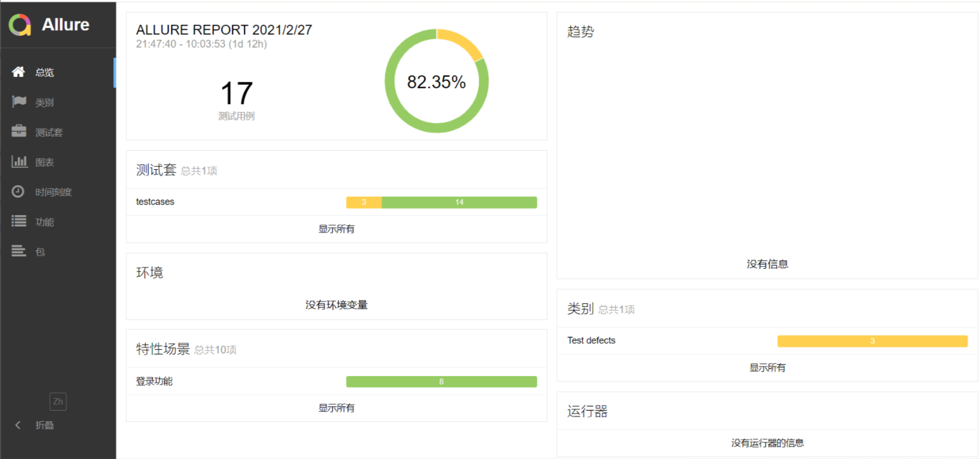Switch to the 图表 graphs page
Screen dimensions: 980x459
58,162
